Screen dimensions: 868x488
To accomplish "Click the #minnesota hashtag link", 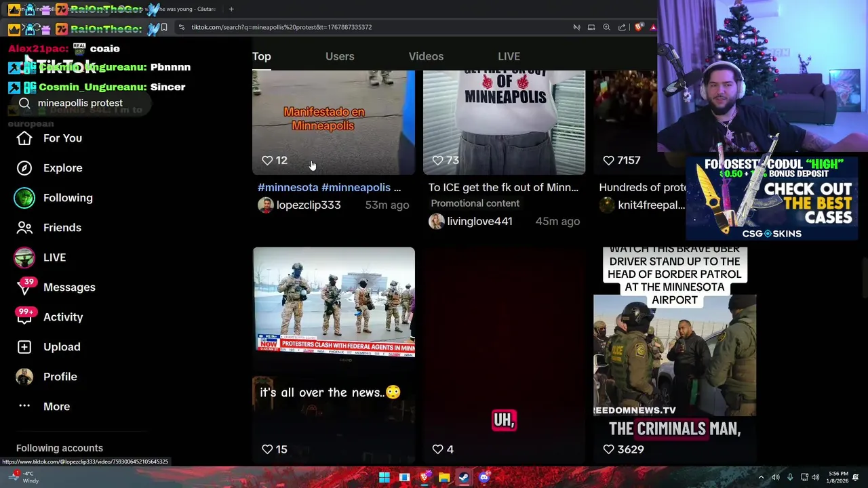I will (x=288, y=188).
